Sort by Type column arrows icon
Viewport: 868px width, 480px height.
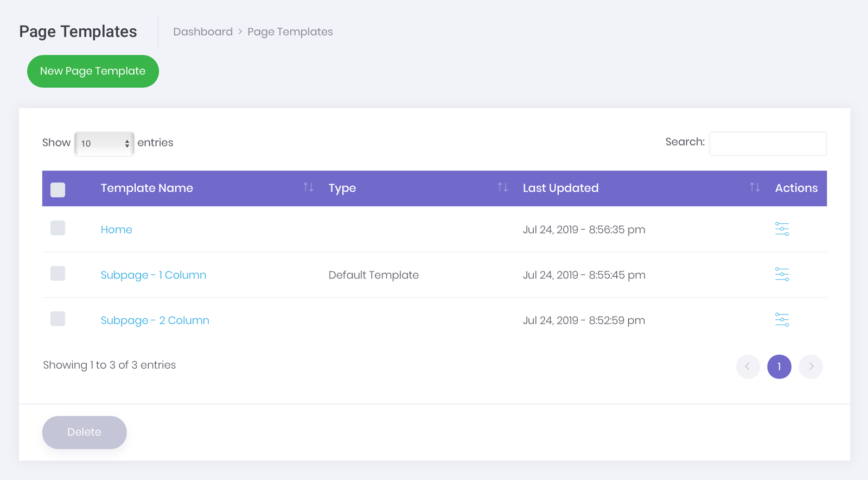click(503, 187)
